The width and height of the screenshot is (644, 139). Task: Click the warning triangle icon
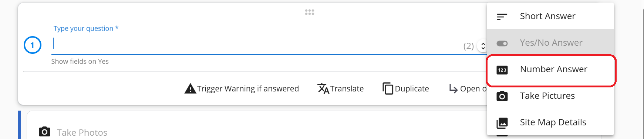(x=190, y=88)
